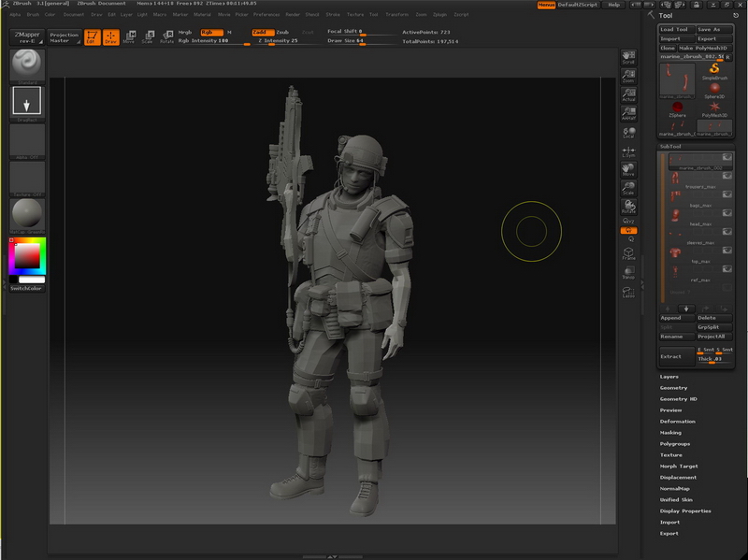
Task: Expand the Polygroups subpalette
Action: pyautogui.click(x=675, y=444)
